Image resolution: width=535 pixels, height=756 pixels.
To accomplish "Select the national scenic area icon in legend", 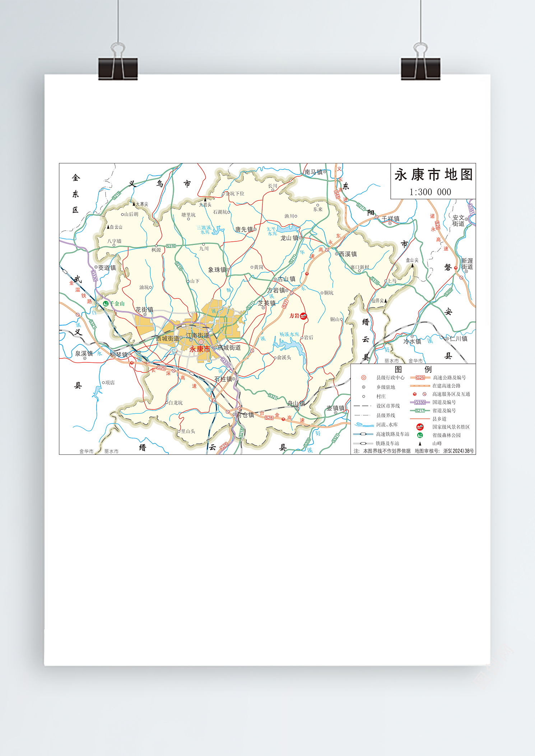I will [420, 427].
